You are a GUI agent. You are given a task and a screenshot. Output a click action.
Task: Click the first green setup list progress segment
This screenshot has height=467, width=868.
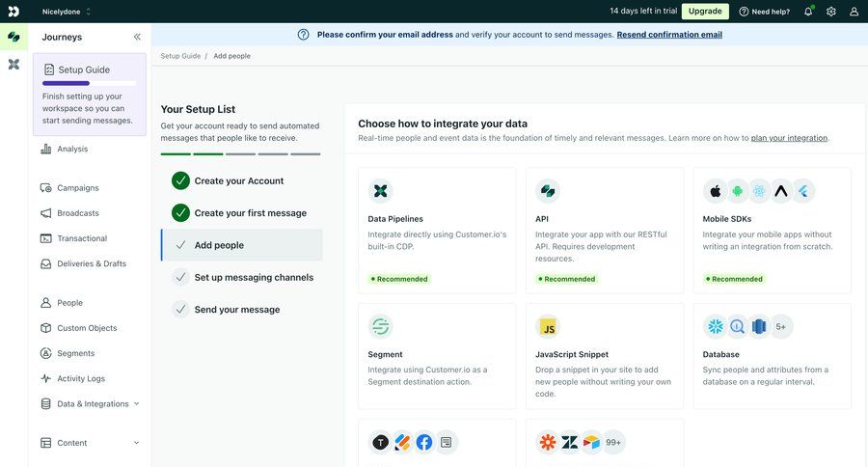tap(176, 154)
